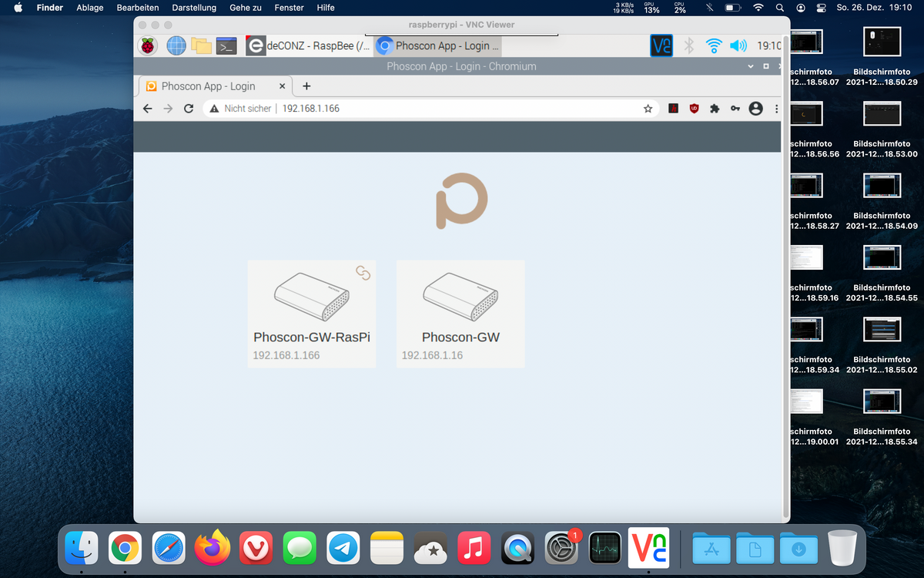Open the Ablage menu
This screenshot has height=578, width=924.
[x=90, y=8]
